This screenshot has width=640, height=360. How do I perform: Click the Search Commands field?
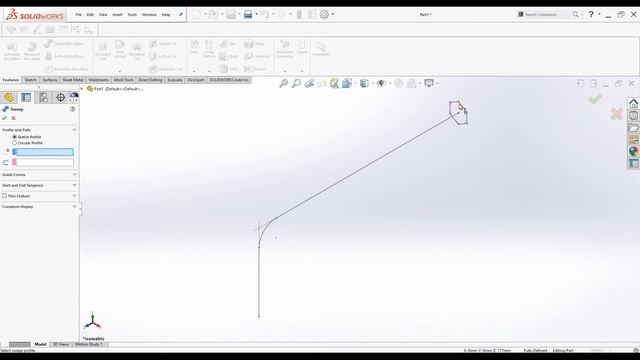coord(547,14)
